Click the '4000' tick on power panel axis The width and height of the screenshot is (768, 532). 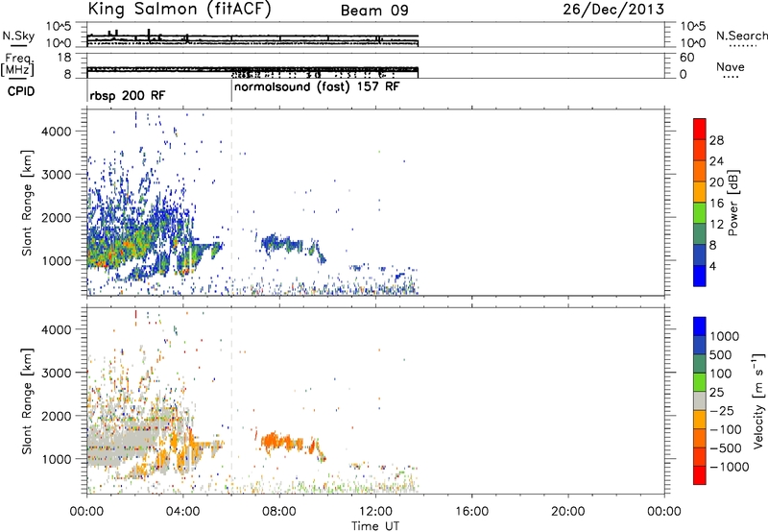pos(56,132)
